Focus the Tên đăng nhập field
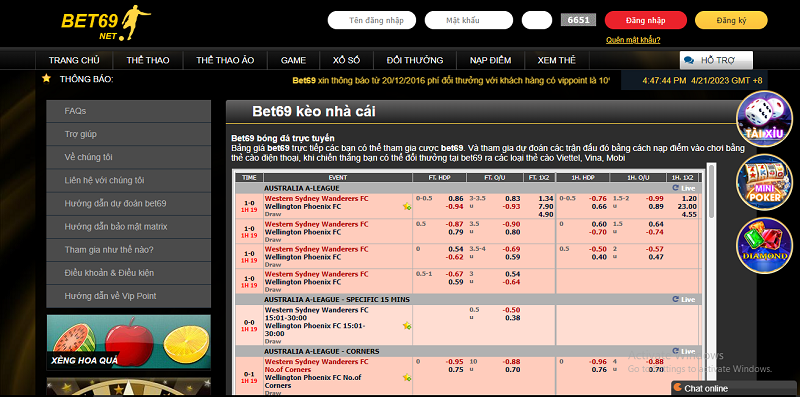Image resolution: width=800 pixels, height=397 pixels. [x=371, y=20]
